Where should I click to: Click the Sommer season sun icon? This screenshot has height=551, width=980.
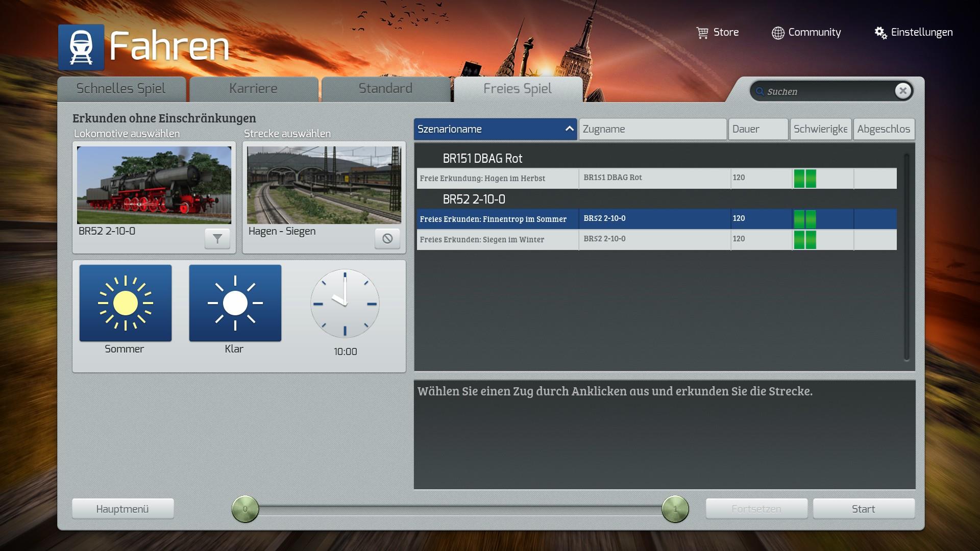[x=126, y=303]
